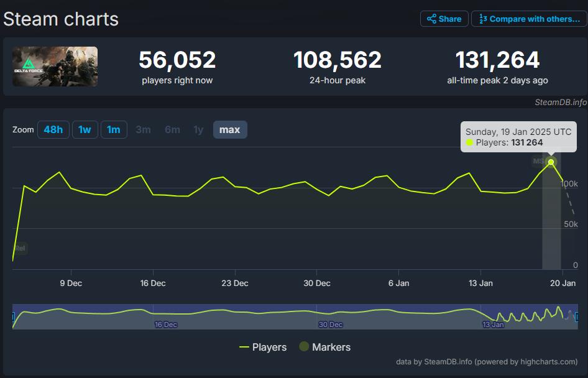The height and width of the screenshot is (378, 588).
Task: Open the Delta Force game thumbnail
Action: click(x=55, y=67)
